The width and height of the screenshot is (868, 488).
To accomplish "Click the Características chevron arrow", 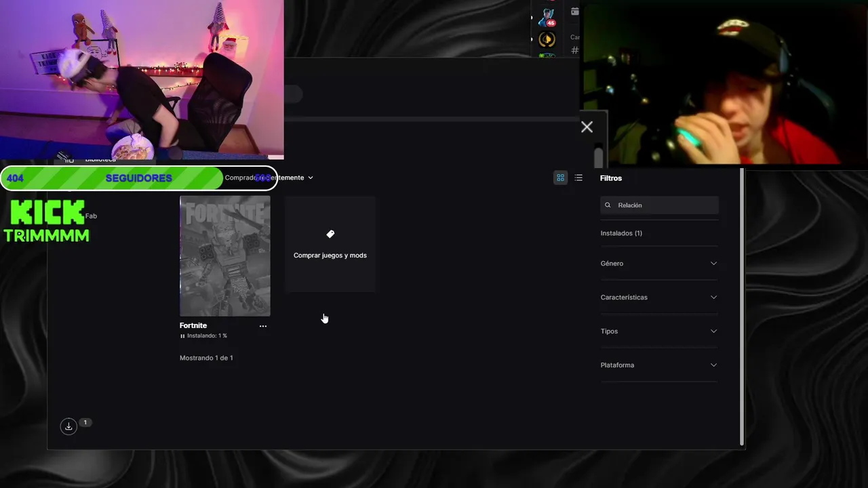I will [x=713, y=297].
